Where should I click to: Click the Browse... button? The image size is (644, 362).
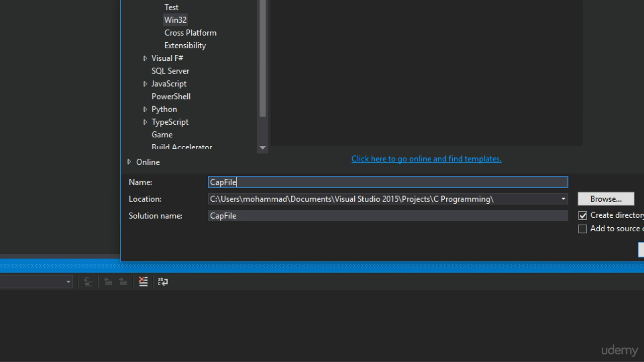pyautogui.click(x=606, y=199)
